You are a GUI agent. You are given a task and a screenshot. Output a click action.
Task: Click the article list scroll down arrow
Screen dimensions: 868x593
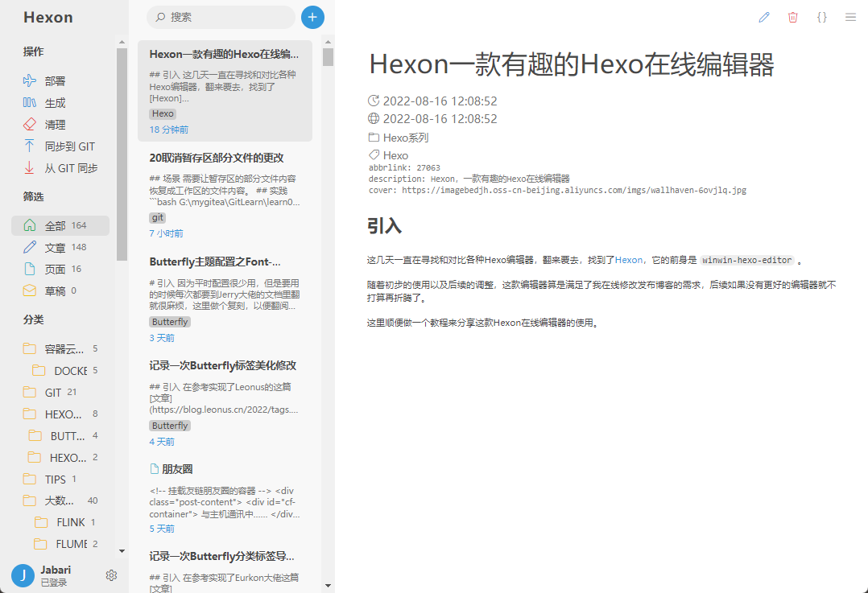pyautogui.click(x=328, y=585)
